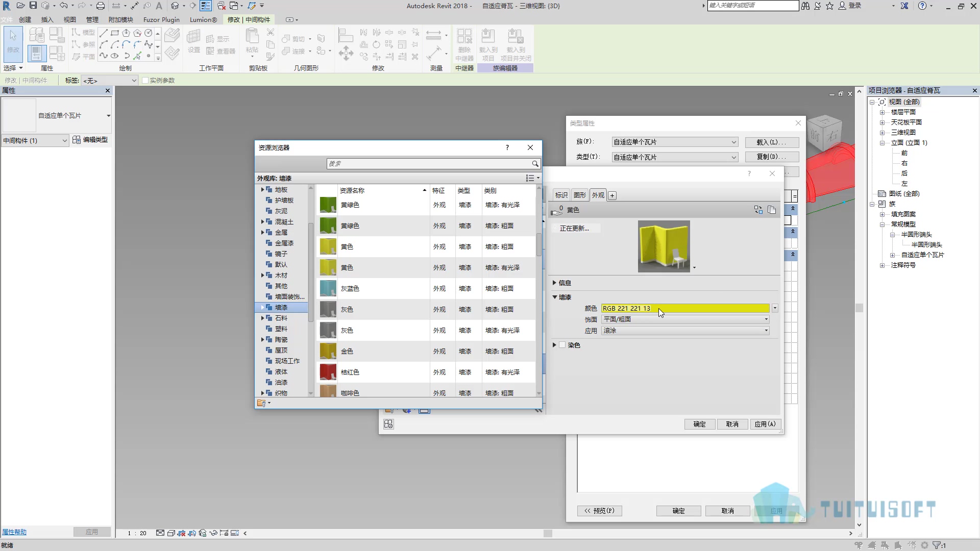Expand 楼层平面 in project browser

click(882, 112)
